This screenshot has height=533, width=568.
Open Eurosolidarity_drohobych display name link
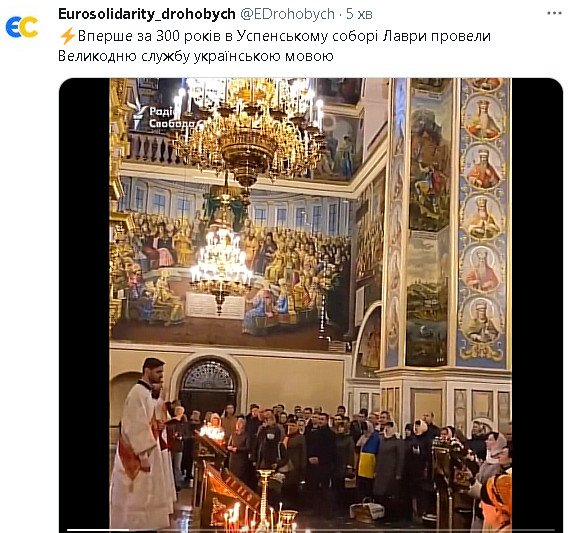click(x=147, y=14)
